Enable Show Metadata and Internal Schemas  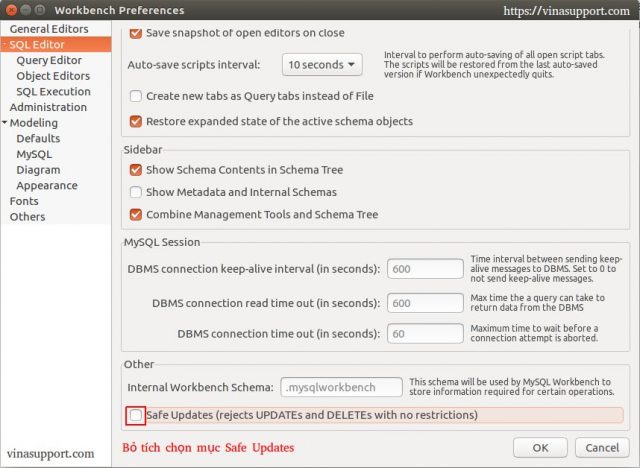coord(136,192)
